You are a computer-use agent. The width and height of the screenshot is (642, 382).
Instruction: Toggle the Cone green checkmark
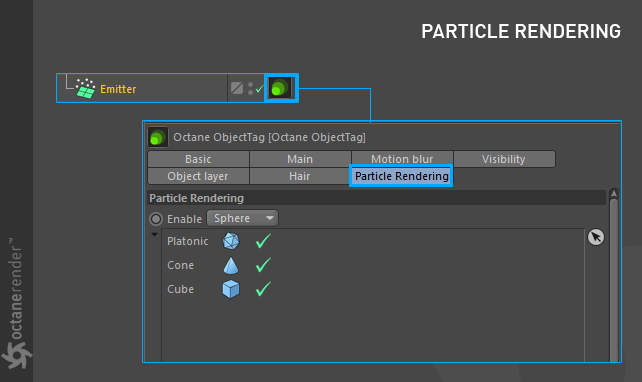point(263,265)
